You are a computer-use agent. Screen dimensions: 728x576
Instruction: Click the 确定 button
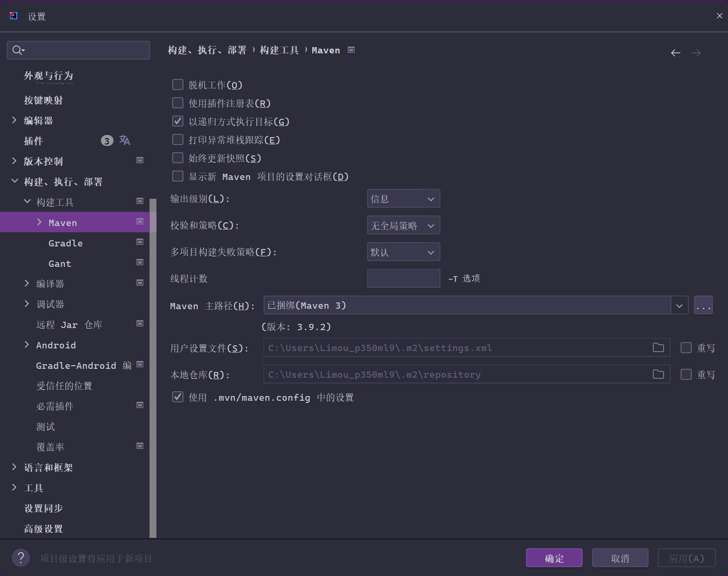554,558
